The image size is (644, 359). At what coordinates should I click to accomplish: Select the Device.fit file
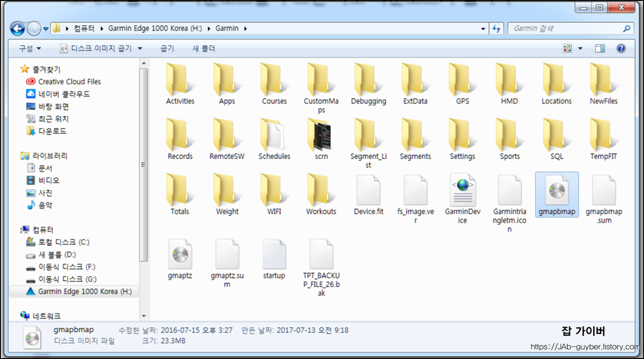[368, 195]
